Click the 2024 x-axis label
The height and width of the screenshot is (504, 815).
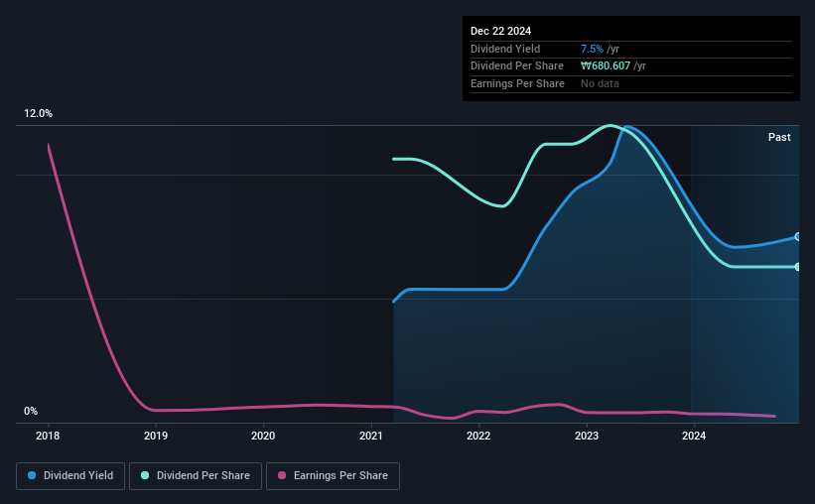pyautogui.click(x=694, y=436)
